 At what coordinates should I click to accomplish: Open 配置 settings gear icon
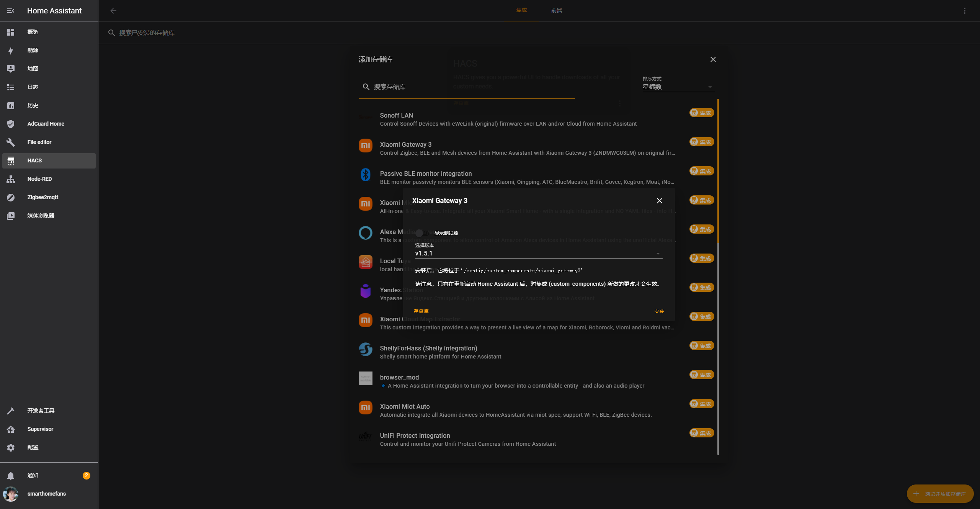point(11,447)
